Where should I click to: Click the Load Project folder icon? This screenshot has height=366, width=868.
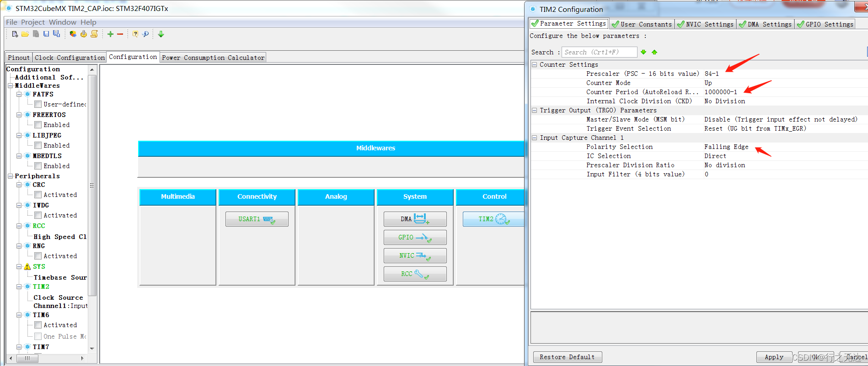pyautogui.click(x=25, y=34)
